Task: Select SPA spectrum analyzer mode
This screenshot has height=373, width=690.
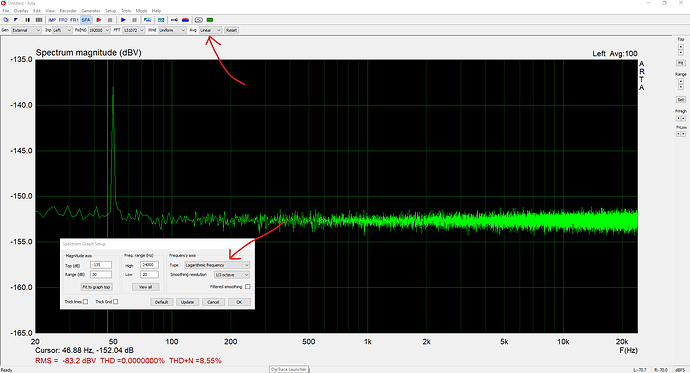Action: point(86,20)
